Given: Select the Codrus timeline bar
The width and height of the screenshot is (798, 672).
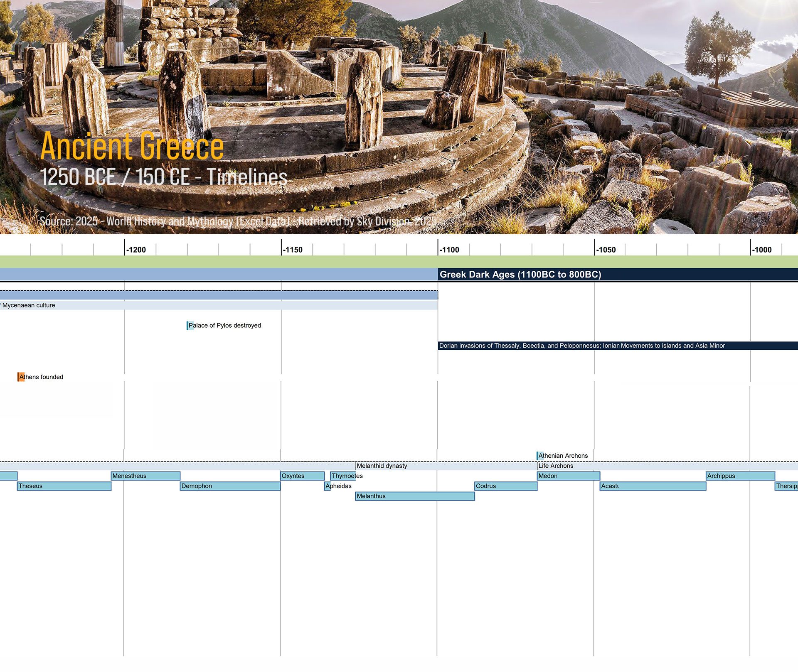Looking at the screenshot, I should click(x=506, y=486).
